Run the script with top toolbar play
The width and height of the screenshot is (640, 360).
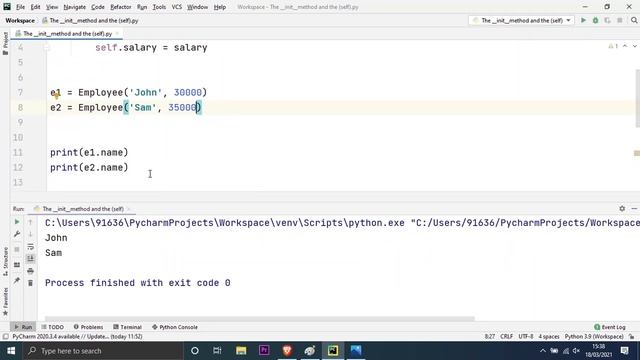[x=583, y=20]
